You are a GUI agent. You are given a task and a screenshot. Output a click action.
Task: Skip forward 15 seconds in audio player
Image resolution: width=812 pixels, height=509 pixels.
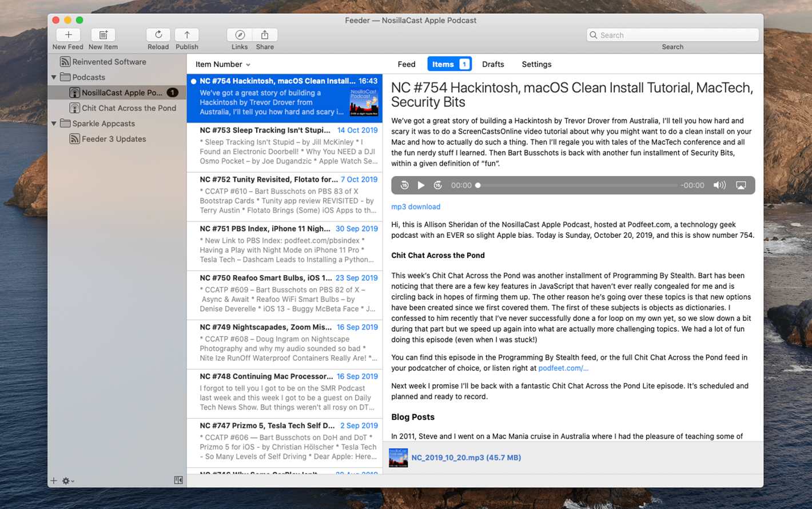[x=438, y=185]
